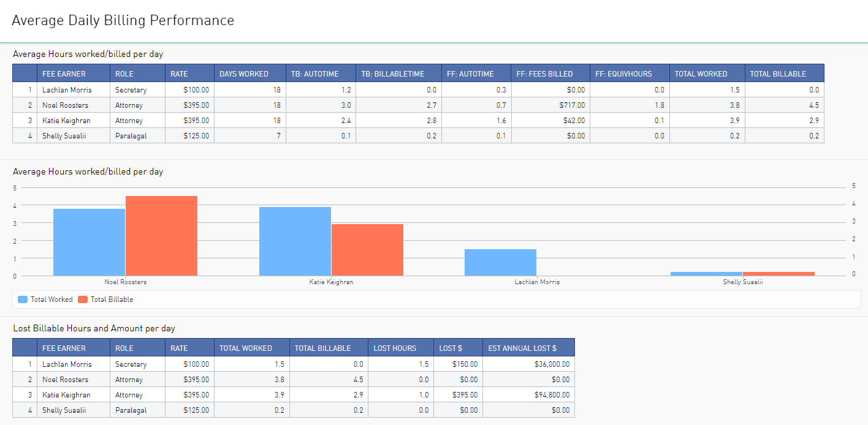Click Katie Keighran in the Lost Billable table
The image size is (868, 425).
[66, 395]
